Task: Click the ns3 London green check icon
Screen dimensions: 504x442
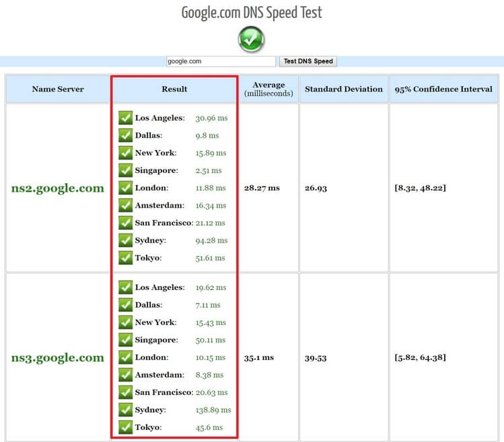Action: [125, 357]
